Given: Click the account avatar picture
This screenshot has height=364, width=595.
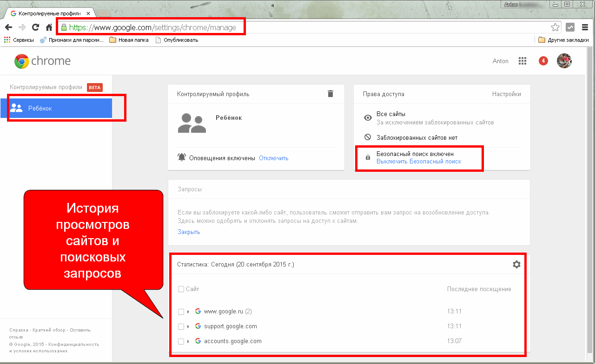Looking at the screenshot, I should coord(564,61).
